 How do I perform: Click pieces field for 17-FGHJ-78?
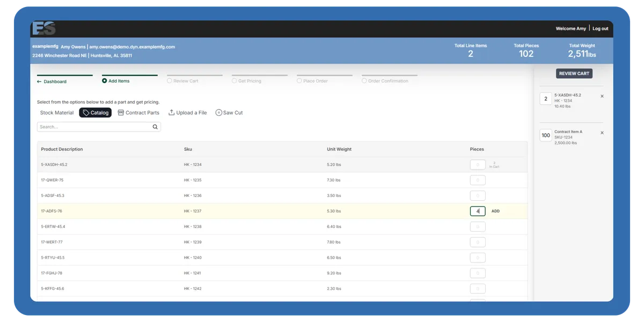pyautogui.click(x=478, y=274)
